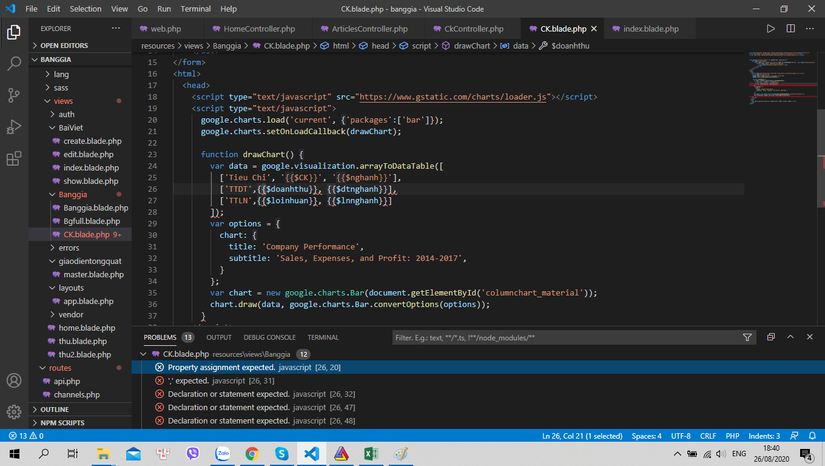Open the Extensions view
Screen dimensions: 825x466
(x=14, y=159)
